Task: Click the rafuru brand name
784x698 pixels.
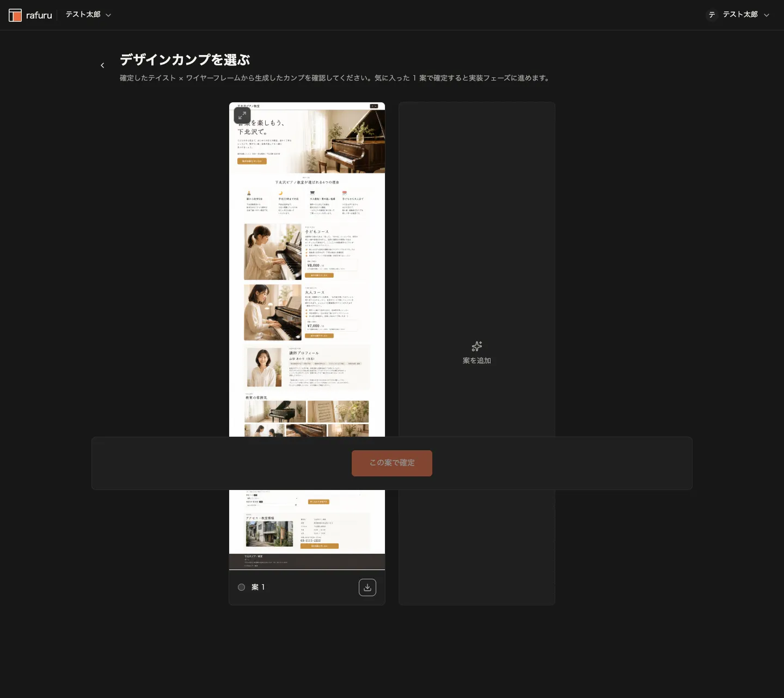Action: coord(39,15)
